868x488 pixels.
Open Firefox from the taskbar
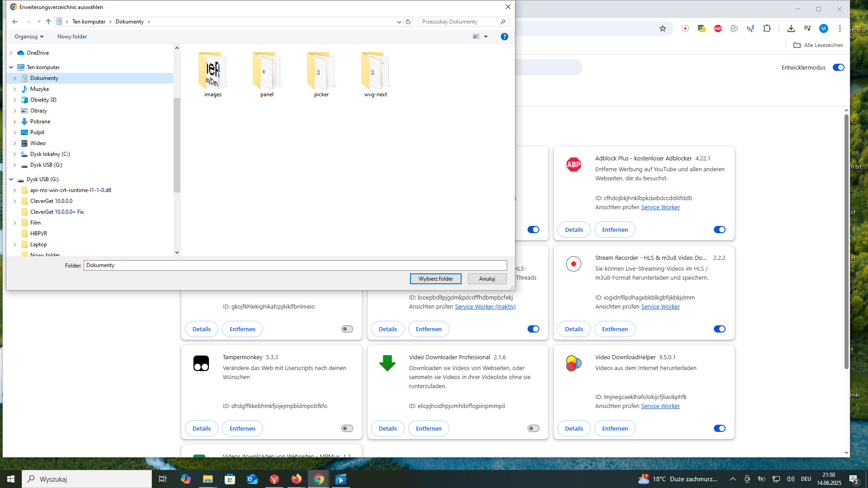297,479
